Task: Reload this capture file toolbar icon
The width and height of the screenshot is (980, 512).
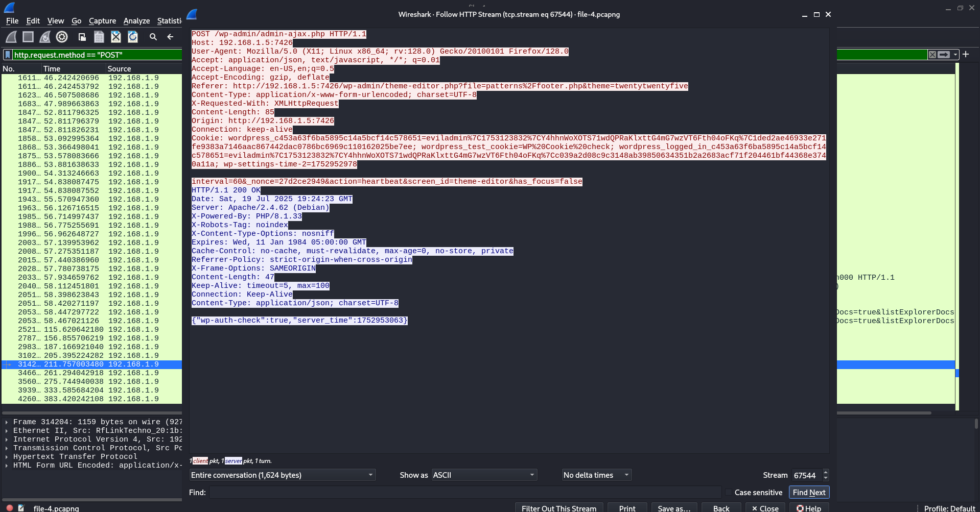Action: (133, 37)
